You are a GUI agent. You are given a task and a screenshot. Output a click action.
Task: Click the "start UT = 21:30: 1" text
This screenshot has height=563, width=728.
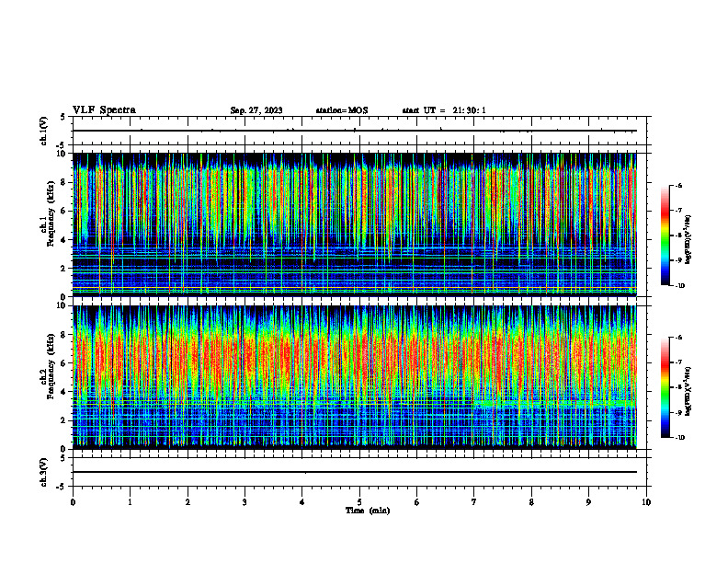444,110
